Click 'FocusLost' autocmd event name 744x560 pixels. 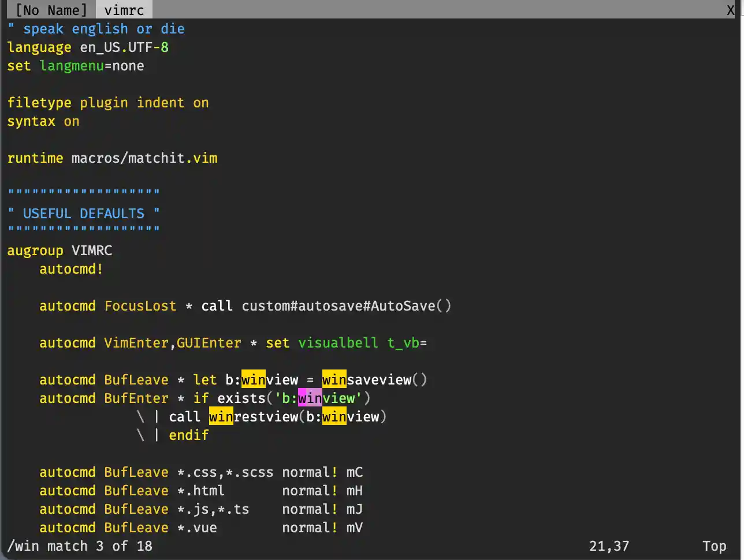click(x=140, y=306)
